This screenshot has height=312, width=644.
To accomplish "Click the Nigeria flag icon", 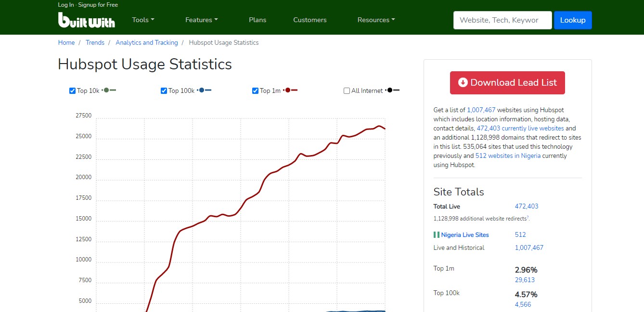I will pyautogui.click(x=436, y=235).
